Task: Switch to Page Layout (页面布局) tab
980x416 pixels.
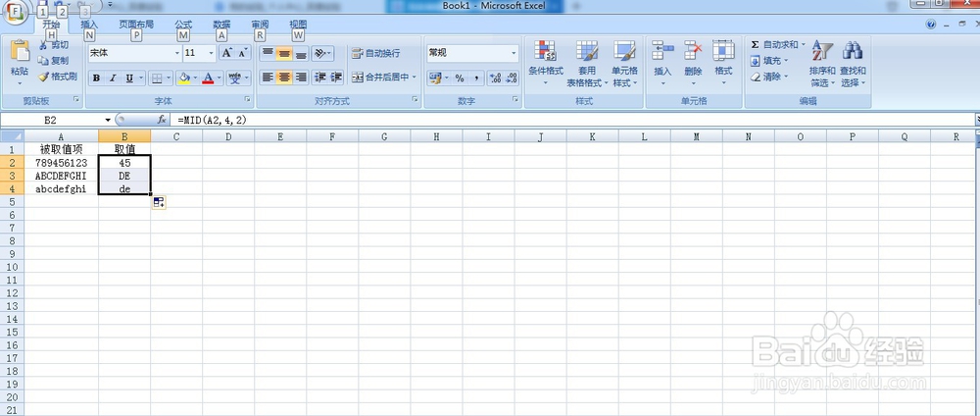Action: click(136, 25)
